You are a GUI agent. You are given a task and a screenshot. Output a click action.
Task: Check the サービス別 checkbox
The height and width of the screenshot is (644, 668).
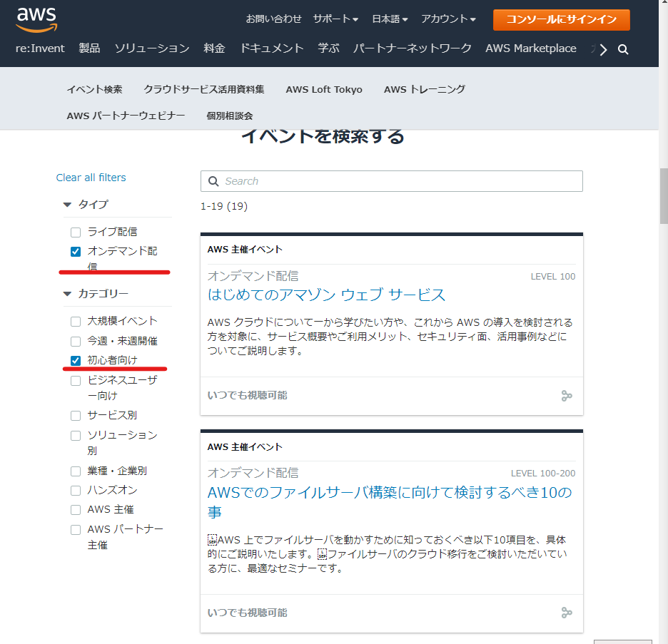(76, 416)
